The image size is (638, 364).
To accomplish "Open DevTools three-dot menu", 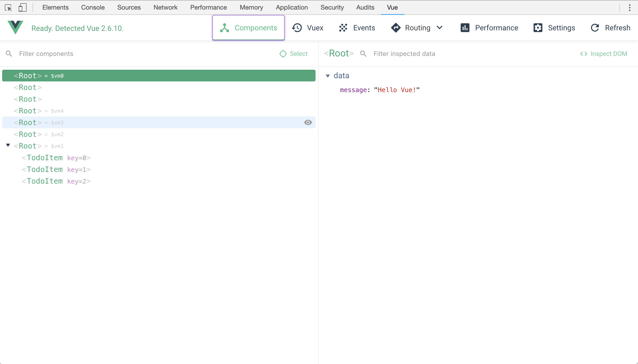I will pyautogui.click(x=629, y=7).
